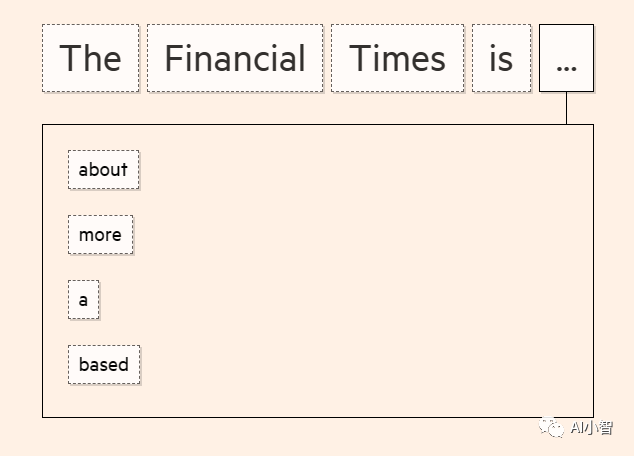Select the "The" word token

(x=90, y=58)
